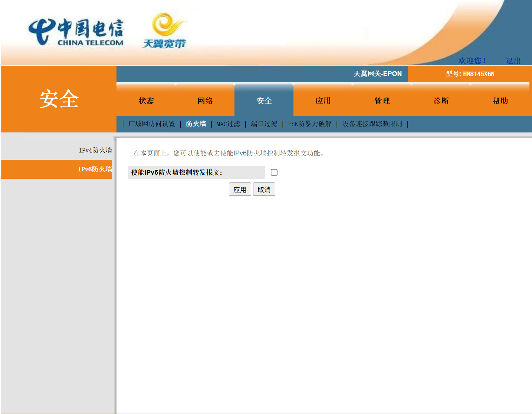Select IPv4防火墙 in the left sidebar
Image resolution: width=532 pixels, height=414 pixels.
(95, 150)
